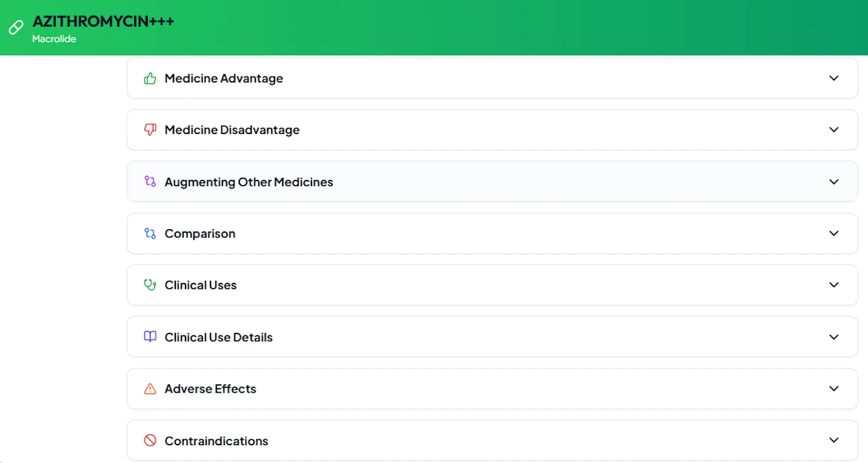Viewport: 868px width, 463px height.
Task: Open the Medicine Disadvantage section title
Action: pyautogui.click(x=232, y=130)
